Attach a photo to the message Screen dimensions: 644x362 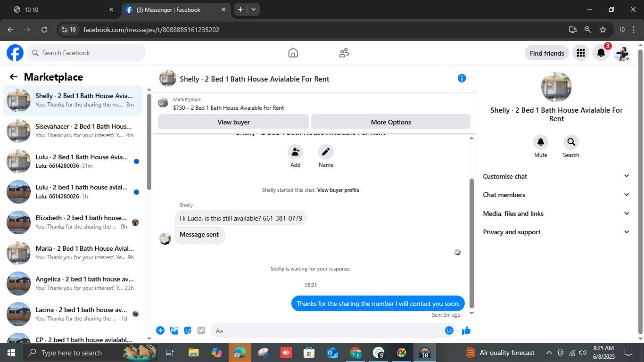pos(174,330)
